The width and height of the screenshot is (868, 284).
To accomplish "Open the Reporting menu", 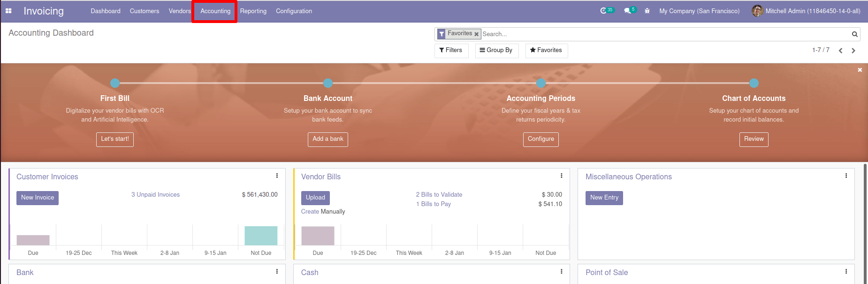I will 253,11.
